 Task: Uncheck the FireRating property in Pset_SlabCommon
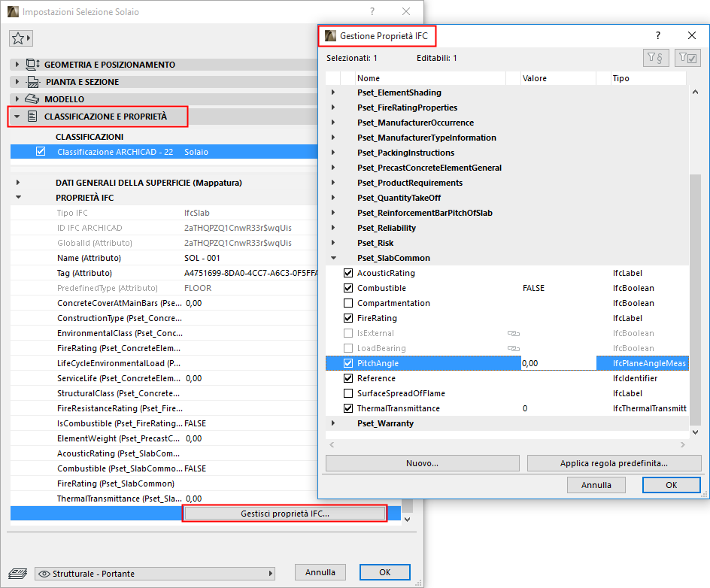348,318
